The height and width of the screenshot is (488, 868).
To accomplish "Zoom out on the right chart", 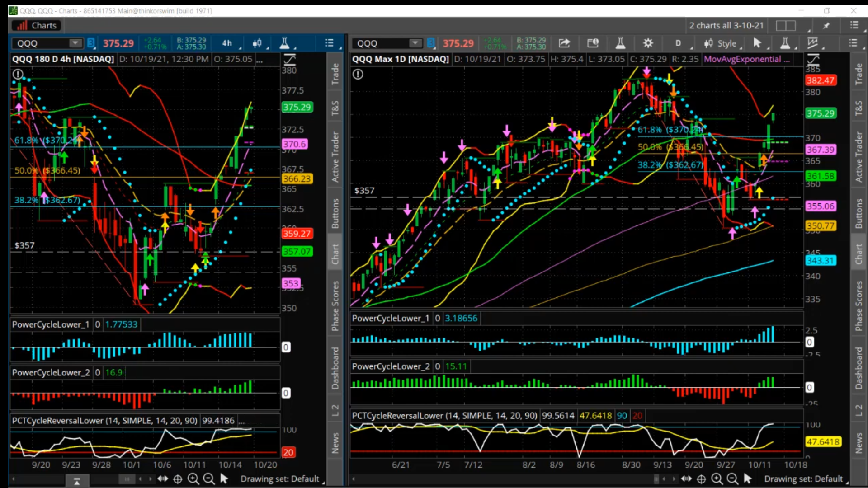I will (x=732, y=479).
